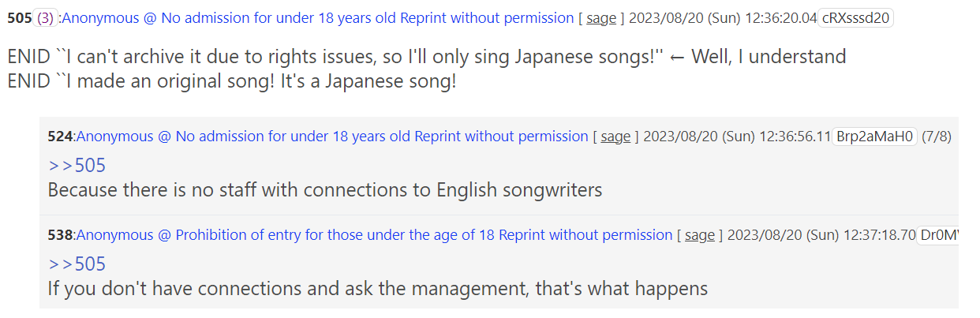Click the 12:37:18.70 timestamp of post 538
Screen dimensions: 980x318
click(880, 235)
